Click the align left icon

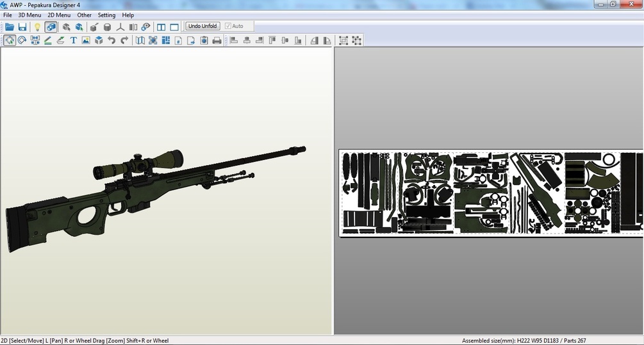pyautogui.click(x=234, y=40)
